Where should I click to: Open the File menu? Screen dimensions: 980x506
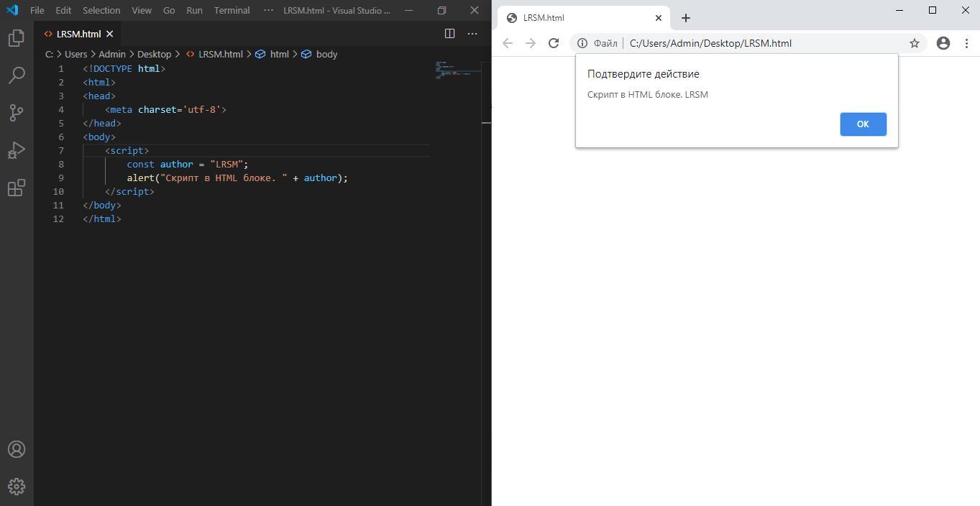[37, 10]
